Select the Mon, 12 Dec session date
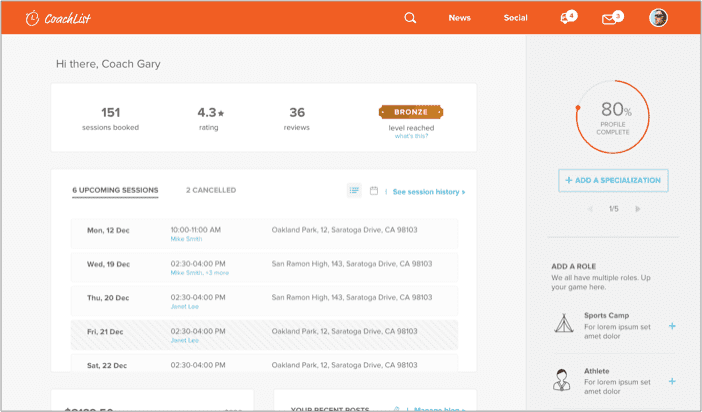702x412 pixels. pyautogui.click(x=108, y=231)
